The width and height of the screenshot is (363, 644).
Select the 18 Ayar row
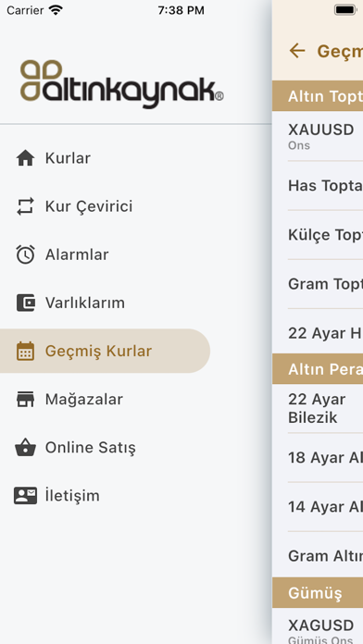click(318, 457)
